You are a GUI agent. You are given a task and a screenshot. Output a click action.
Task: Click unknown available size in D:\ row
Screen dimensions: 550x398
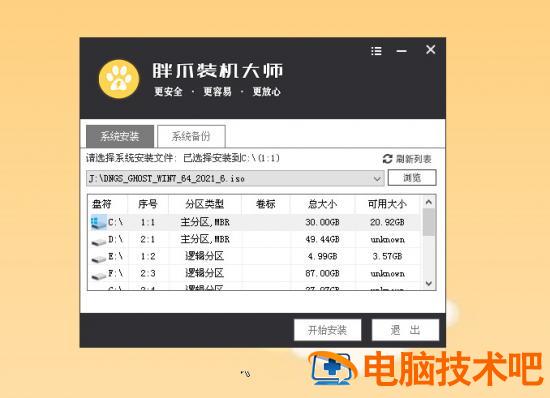388,240
